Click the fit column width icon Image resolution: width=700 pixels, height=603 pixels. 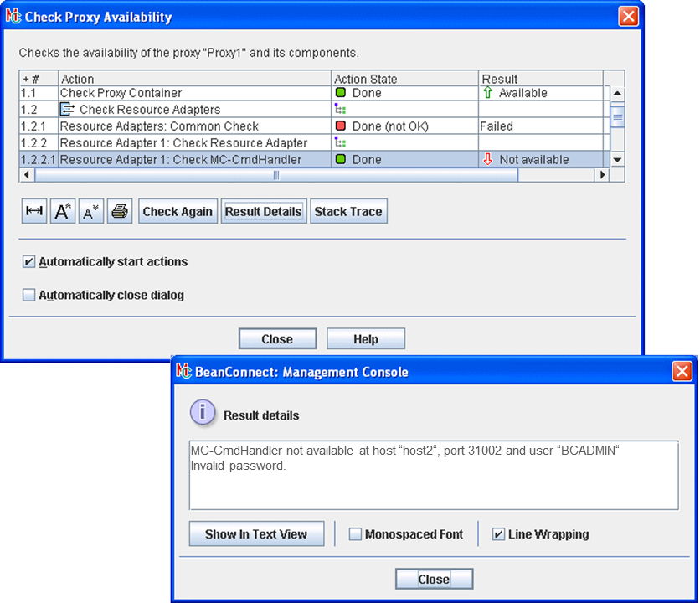[34, 212]
